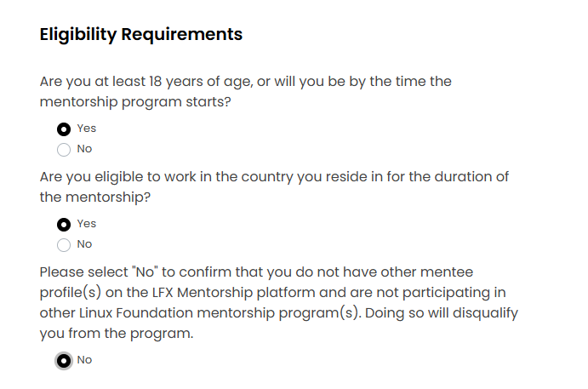Click "No" label text under work eligibility question
This screenshot has height=389, width=588.
click(x=84, y=244)
